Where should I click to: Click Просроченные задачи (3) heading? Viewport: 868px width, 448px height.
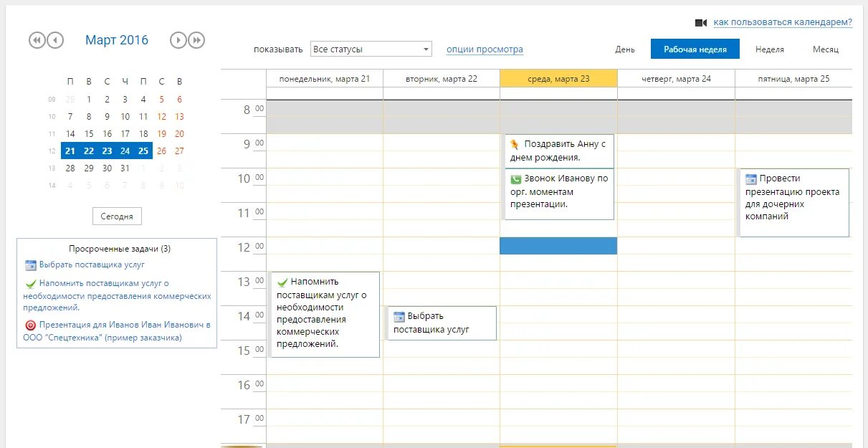(x=120, y=249)
